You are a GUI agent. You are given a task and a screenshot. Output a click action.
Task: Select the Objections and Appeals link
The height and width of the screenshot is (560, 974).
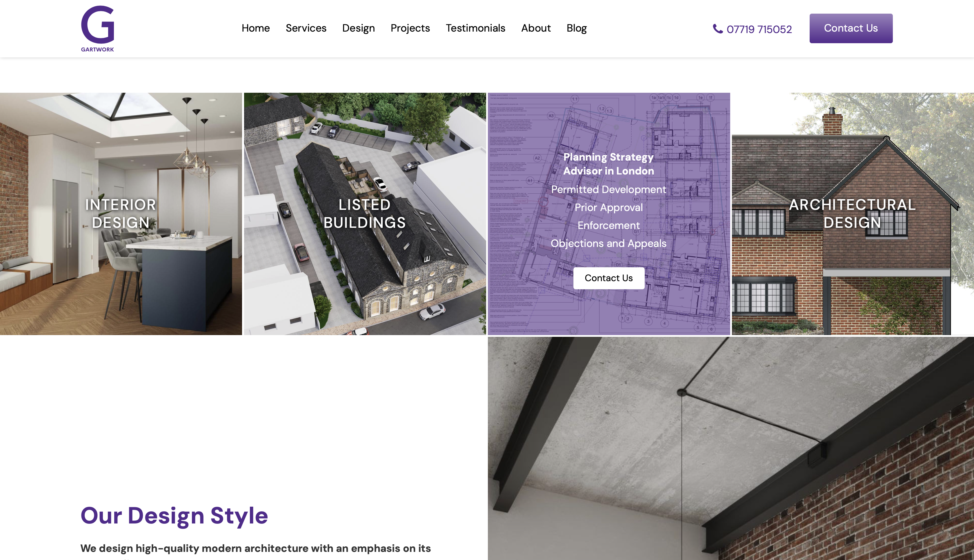coord(609,243)
